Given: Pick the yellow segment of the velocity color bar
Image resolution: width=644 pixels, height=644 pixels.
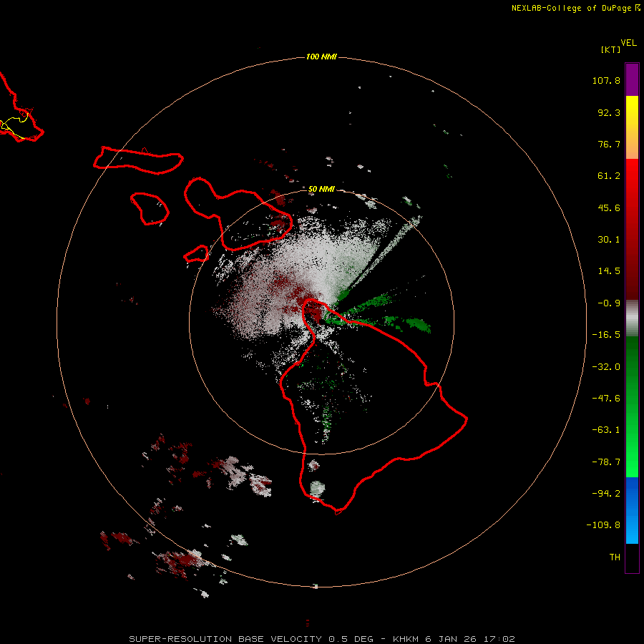Looking at the screenshot, I should (632, 110).
